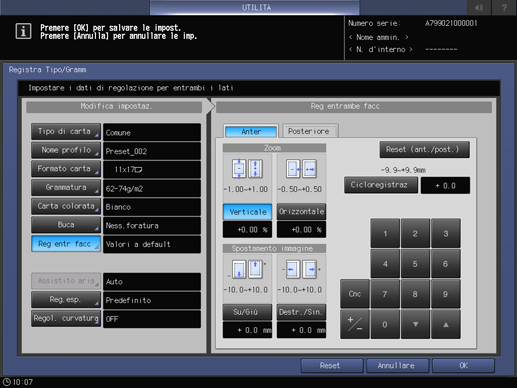Viewport: 517px width, 388px height.
Task: Tap keypad digit 0
Action: (385, 324)
